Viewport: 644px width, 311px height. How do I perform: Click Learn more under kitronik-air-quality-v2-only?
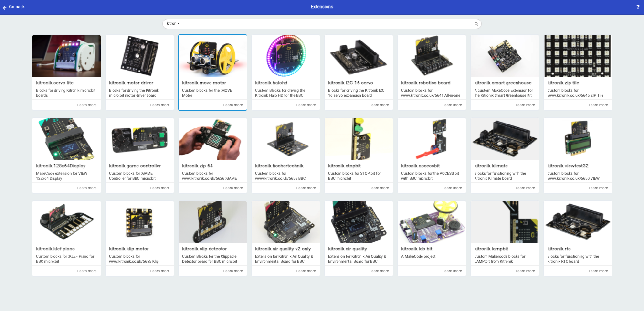point(306,271)
